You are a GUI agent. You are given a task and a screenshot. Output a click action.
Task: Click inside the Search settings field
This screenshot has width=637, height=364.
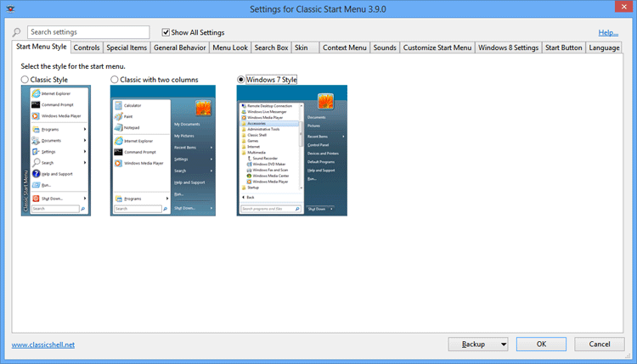coord(88,32)
